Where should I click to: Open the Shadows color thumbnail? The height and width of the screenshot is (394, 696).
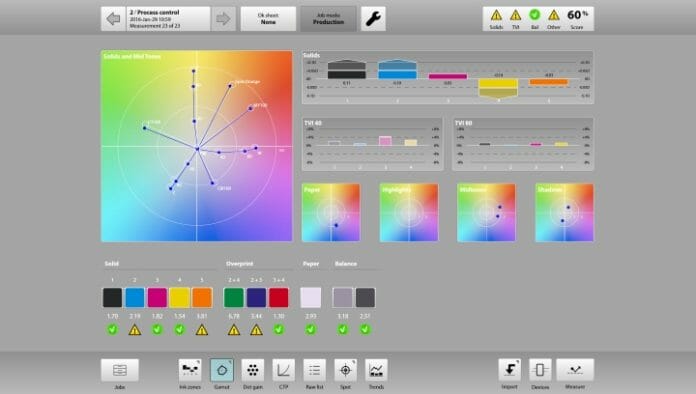[x=564, y=213]
